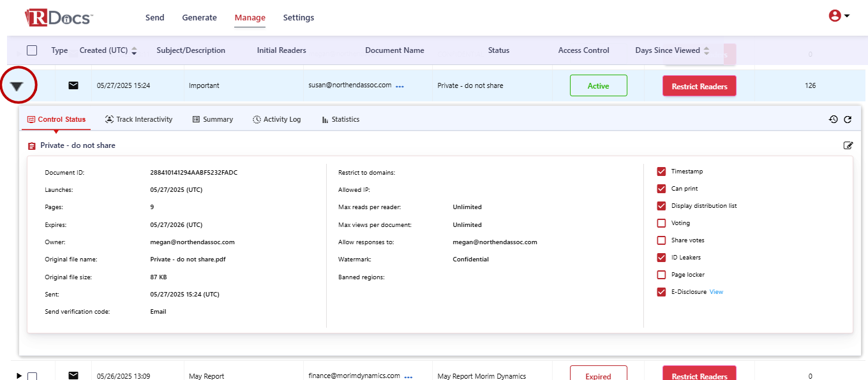Switch to the Activity Log tab
Screen dimensions: 868x380
tap(276, 119)
